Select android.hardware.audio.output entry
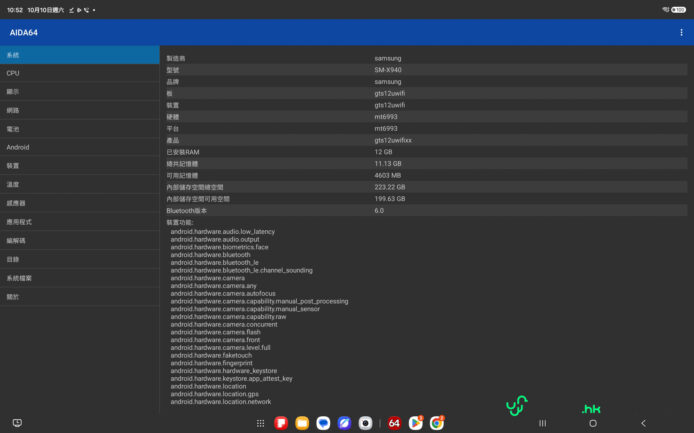The width and height of the screenshot is (694, 433). [215, 240]
